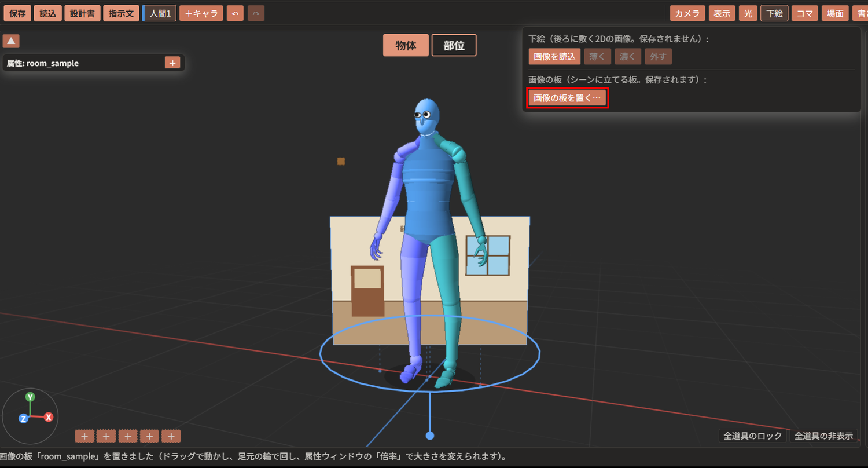Viewport: 868px width, 468px height.
Task: Click the mannequin's head
Action: pyautogui.click(x=427, y=116)
